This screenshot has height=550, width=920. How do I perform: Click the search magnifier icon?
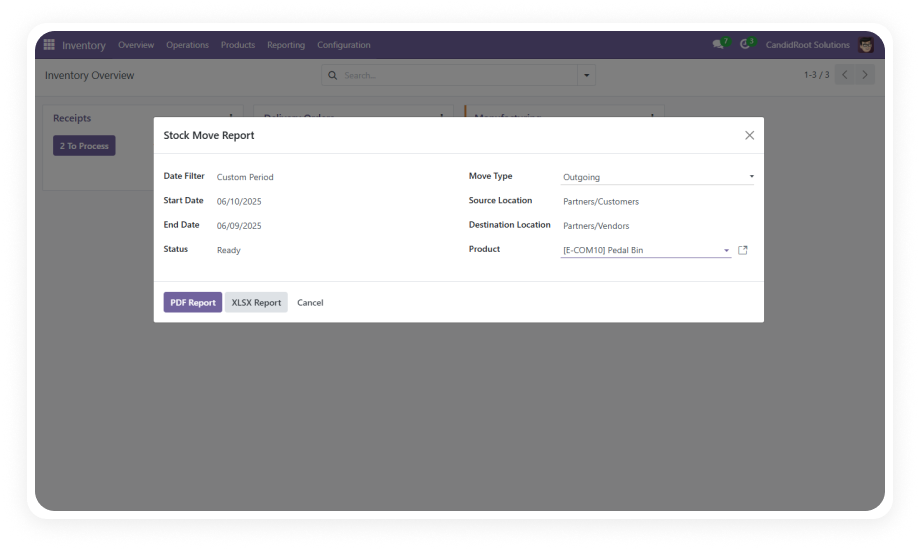tap(333, 75)
